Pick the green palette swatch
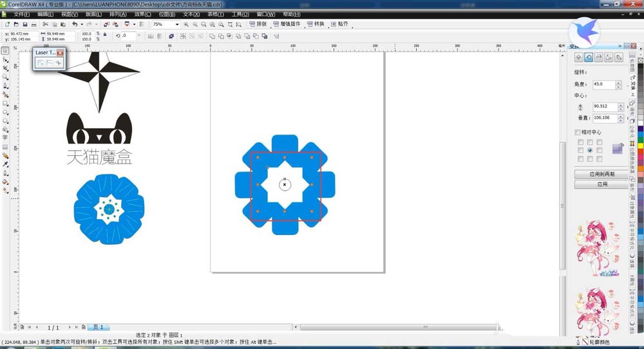This screenshot has width=644, height=349. (x=640, y=140)
